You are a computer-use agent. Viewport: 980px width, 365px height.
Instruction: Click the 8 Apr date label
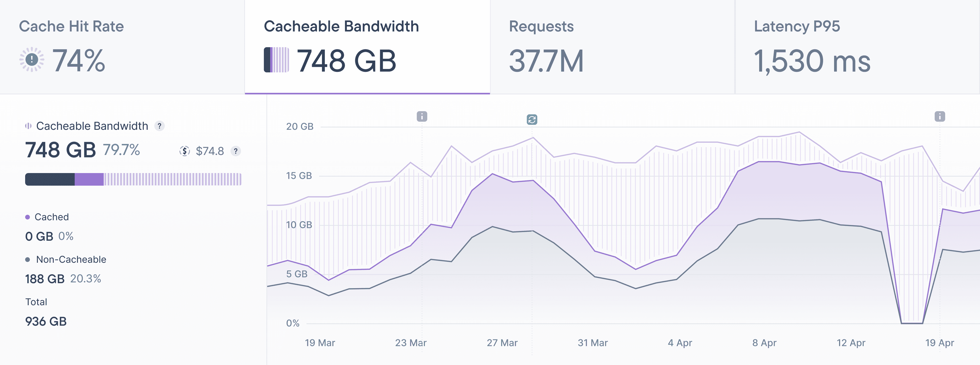tap(764, 343)
